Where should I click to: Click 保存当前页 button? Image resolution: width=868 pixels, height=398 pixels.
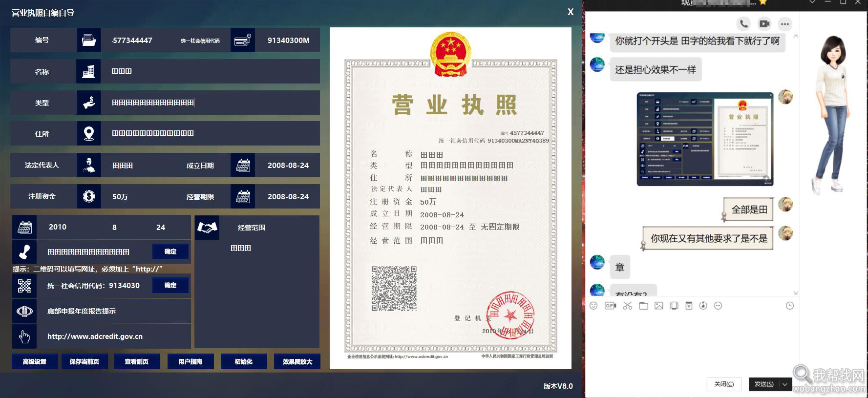coord(85,361)
